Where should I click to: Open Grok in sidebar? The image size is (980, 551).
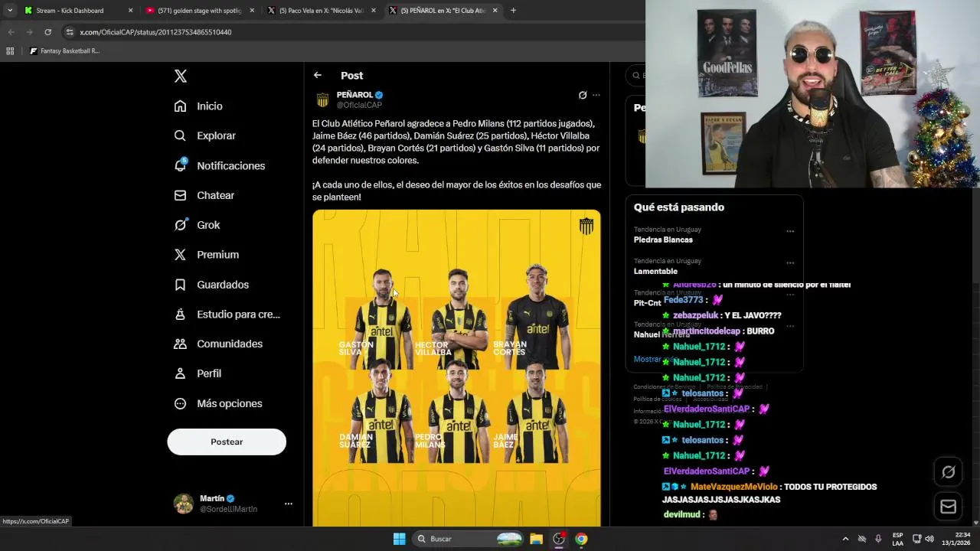pos(197,225)
